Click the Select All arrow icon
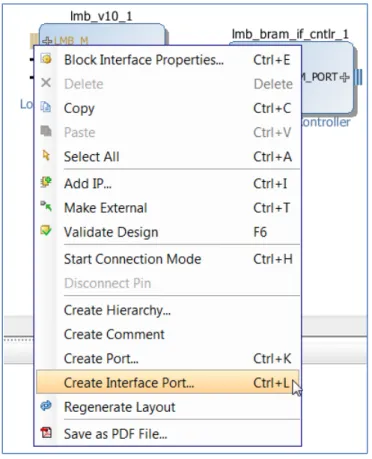 [46, 155]
